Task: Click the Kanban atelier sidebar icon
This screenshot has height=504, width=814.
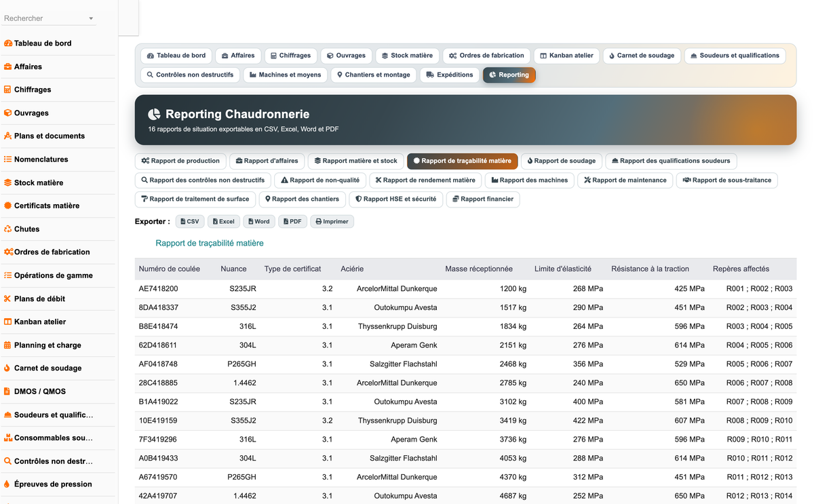Action: 8,322
